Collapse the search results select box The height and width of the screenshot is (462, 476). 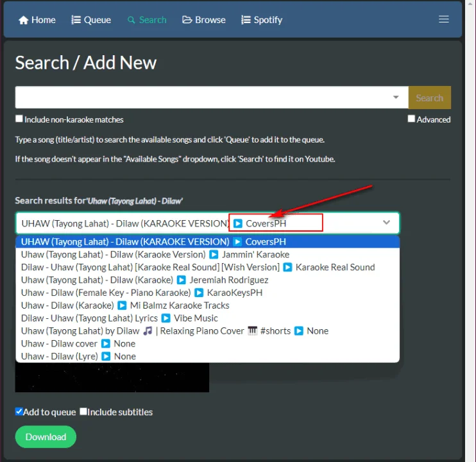pos(207,223)
